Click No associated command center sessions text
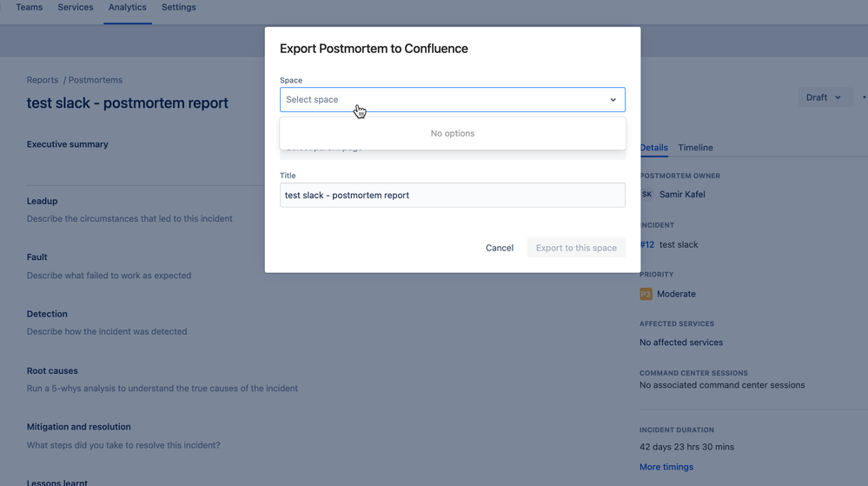The width and height of the screenshot is (868, 486). click(x=722, y=385)
